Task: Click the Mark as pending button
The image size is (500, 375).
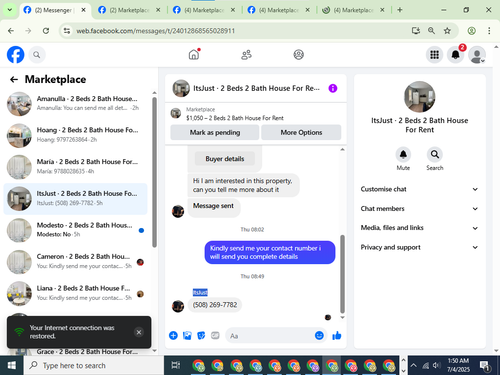Action: pos(215,132)
